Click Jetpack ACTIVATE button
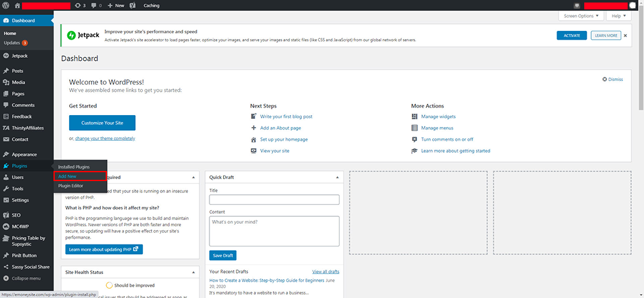Image resolution: width=644 pixels, height=298 pixels. [x=572, y=36]
